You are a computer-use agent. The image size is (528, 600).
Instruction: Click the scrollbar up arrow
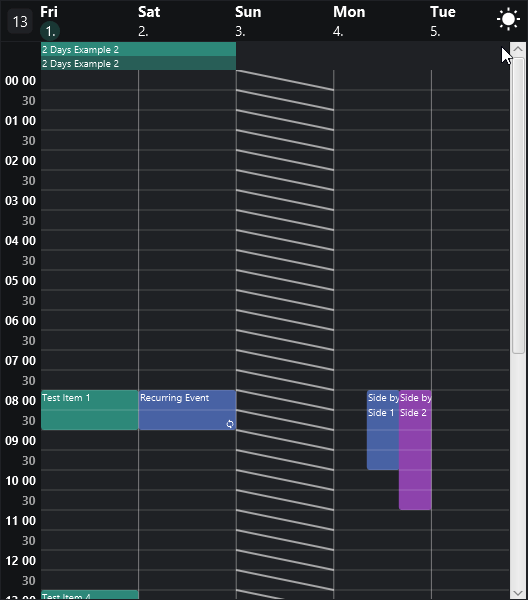click(518, 49)
